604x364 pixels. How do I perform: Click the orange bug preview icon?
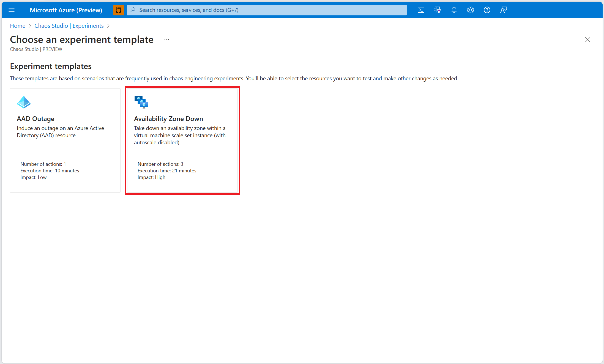click(118, 10)
